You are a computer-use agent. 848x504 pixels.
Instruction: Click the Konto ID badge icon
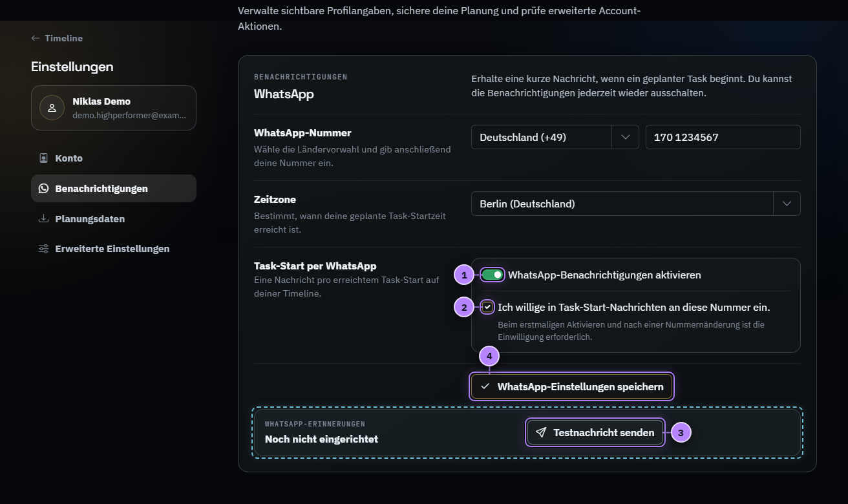(44, 158)
